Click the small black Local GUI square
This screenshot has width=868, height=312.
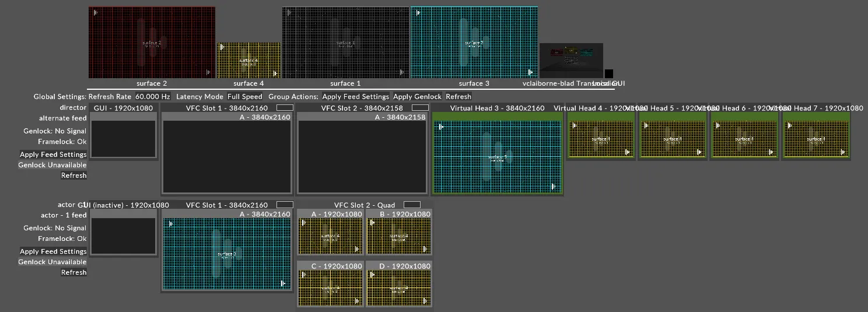[608, 74]
